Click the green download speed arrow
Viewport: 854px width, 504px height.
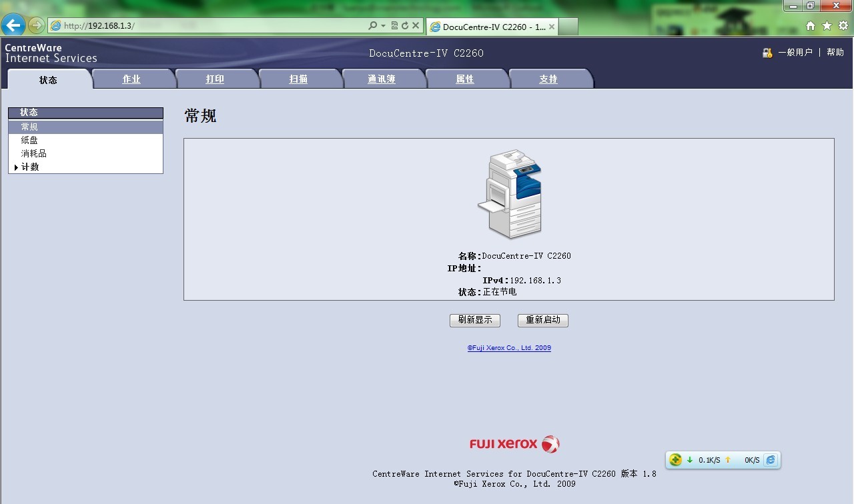[690, 460]
